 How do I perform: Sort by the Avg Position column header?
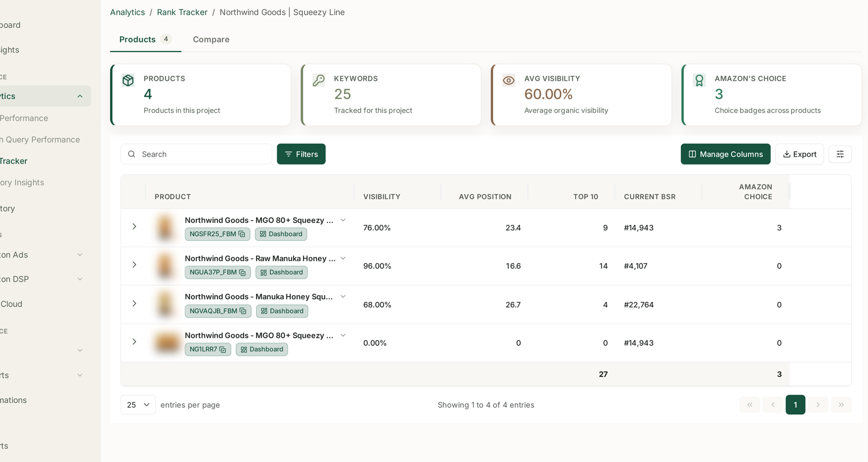coord(485,197)
